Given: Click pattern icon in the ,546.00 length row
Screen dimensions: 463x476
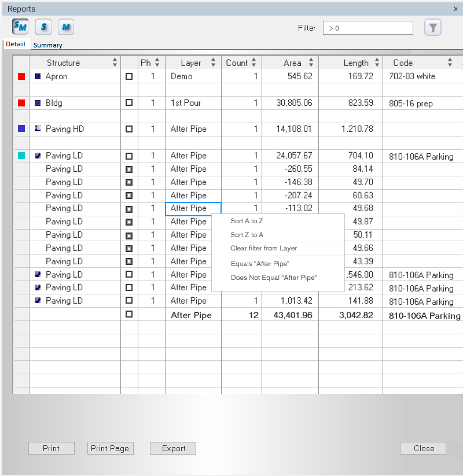Looking at the screenshot, I should (x=38, y=274).
